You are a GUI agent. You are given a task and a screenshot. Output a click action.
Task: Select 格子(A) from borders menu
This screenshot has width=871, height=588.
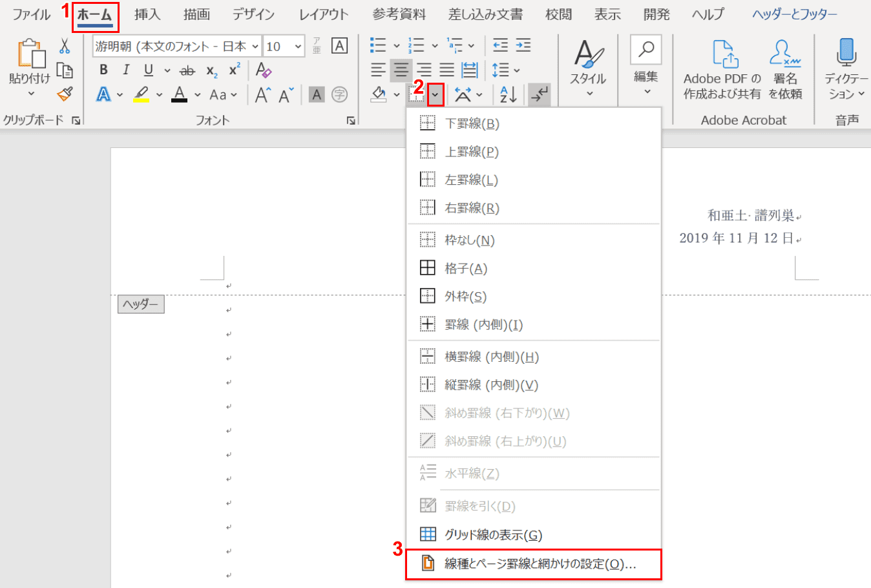[534, 268]
